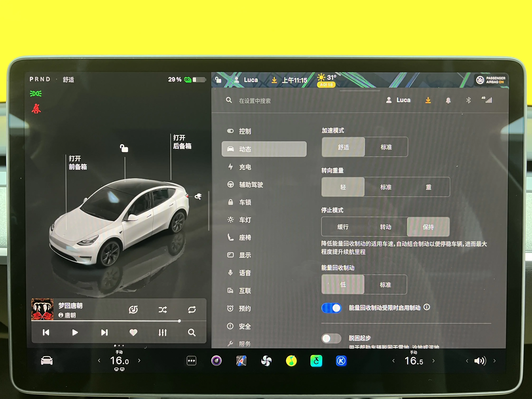The height and width of the screenshot is (399, 532).
Task: Launch the yellow QQ Music app
Action: 291,361
